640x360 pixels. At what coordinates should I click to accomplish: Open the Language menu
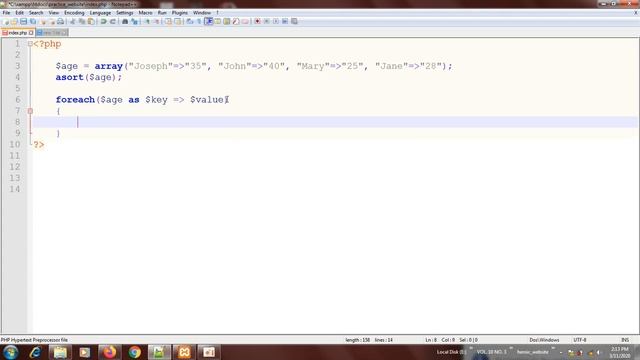100,13
